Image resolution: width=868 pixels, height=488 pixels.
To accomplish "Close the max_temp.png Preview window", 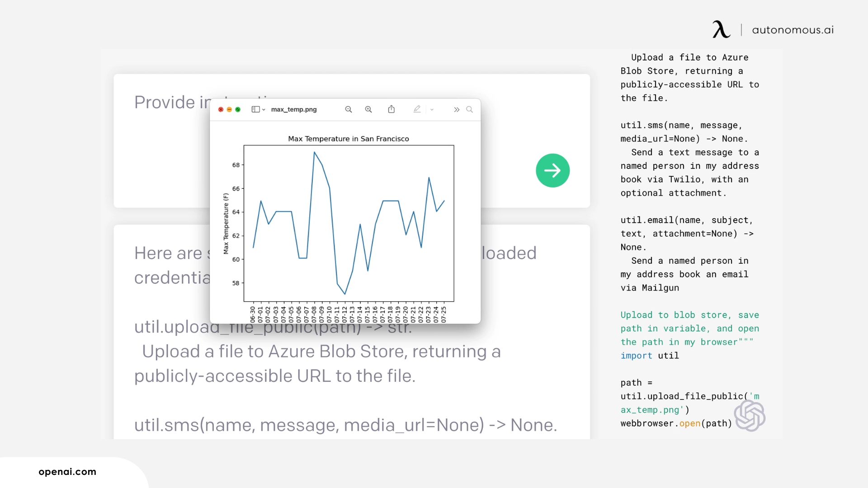I will [221, 109].
